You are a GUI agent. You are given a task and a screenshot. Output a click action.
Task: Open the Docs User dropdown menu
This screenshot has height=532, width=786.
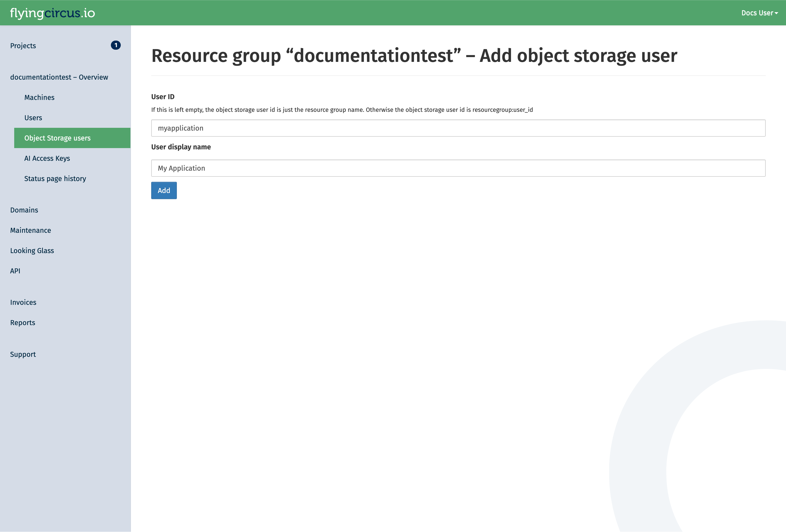(759, 13)
